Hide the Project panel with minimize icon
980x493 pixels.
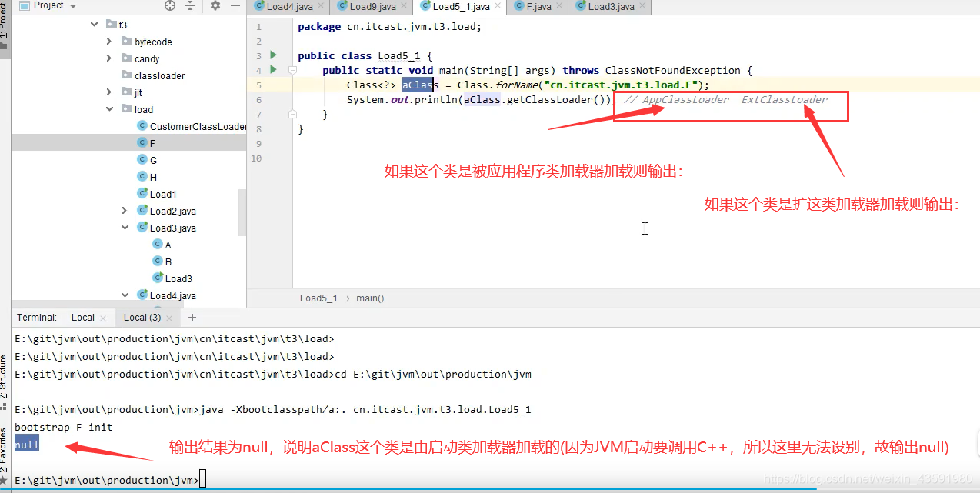pyautogui.click(x=234, y=6)
